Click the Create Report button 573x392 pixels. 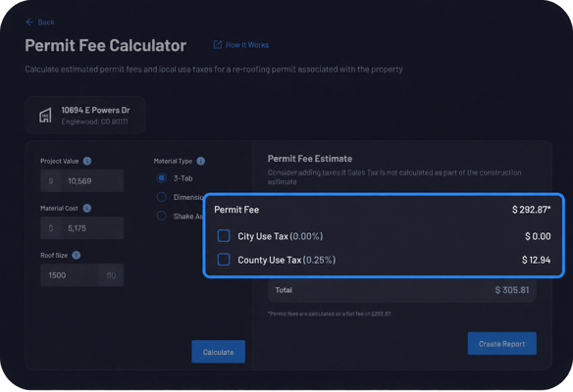coord(501,343)
